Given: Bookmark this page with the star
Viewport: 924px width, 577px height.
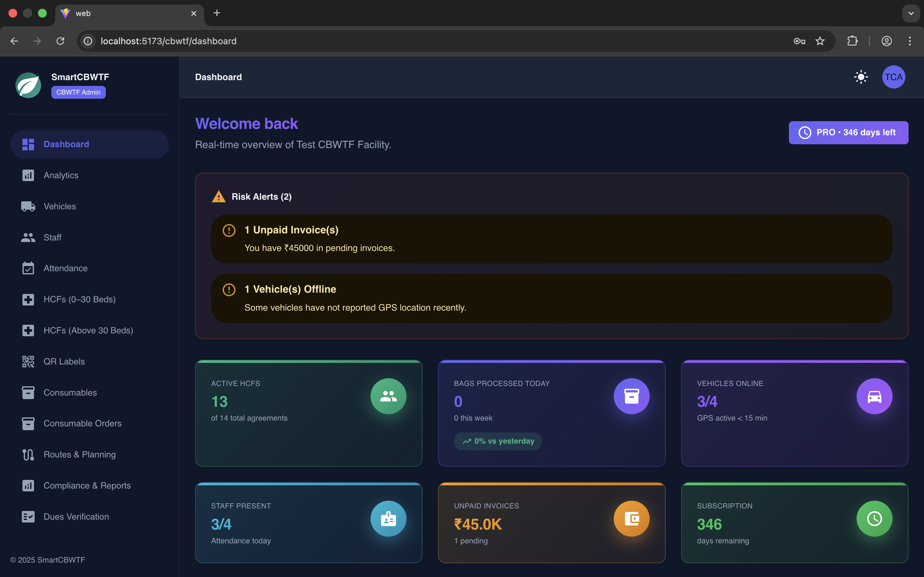Looking at the screenshot, I should click(x=820, y=41).
